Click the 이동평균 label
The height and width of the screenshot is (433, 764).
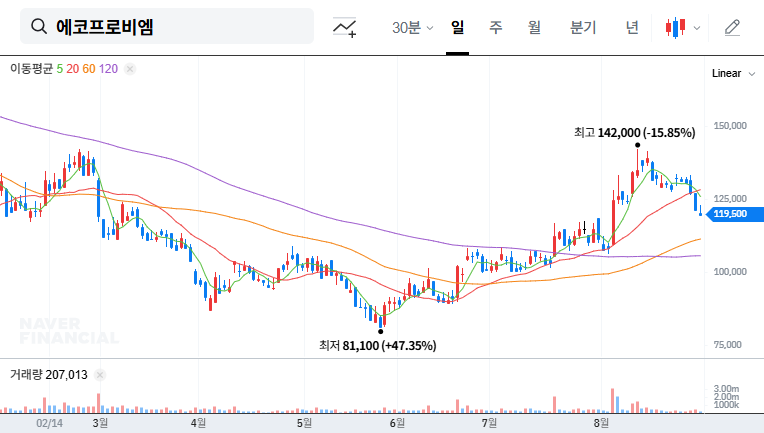pos(31,69)
